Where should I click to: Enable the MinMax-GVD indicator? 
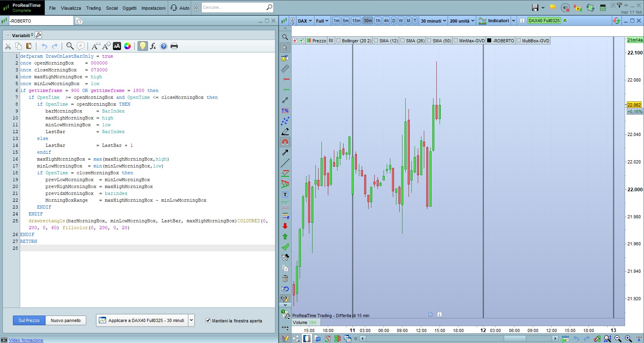[456, 41]
